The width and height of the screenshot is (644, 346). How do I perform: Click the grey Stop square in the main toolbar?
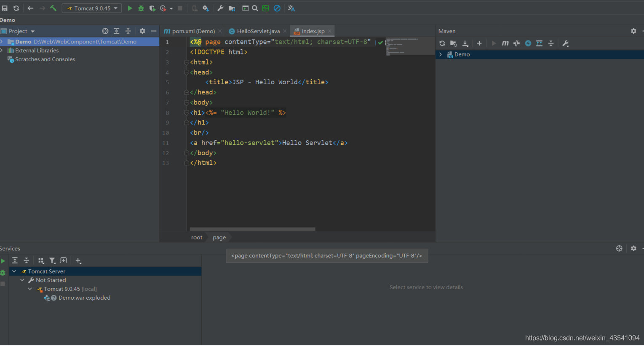[x=180, y=8]
